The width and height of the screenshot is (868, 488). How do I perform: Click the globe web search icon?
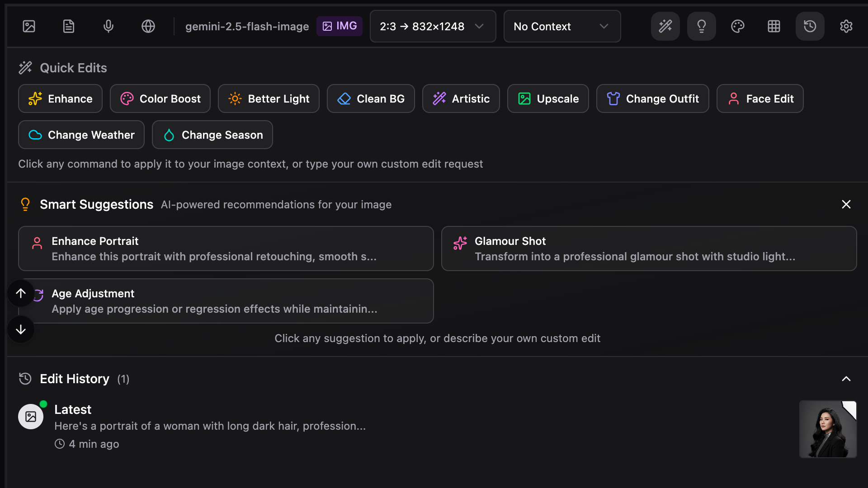click(x=148, y=26)
